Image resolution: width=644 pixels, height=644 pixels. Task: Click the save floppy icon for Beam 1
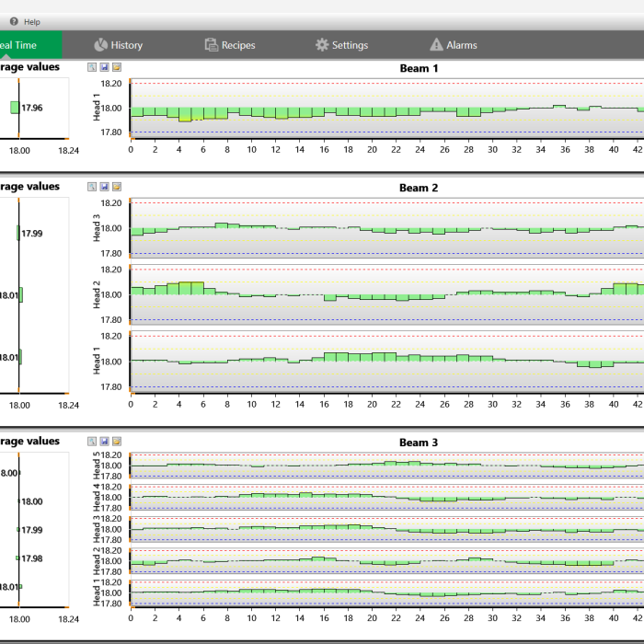104,67
